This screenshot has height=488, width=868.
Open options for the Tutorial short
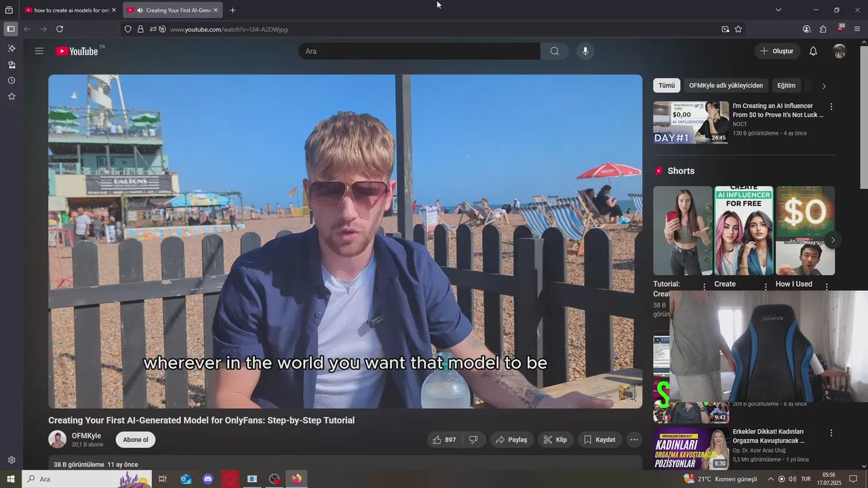[704, 287]
